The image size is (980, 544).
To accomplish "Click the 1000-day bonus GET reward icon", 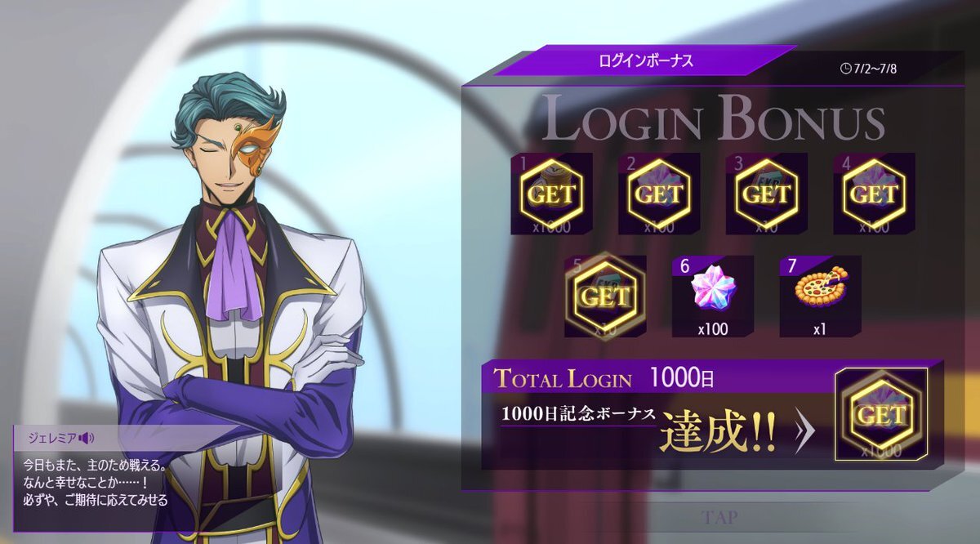I will 881,414.
